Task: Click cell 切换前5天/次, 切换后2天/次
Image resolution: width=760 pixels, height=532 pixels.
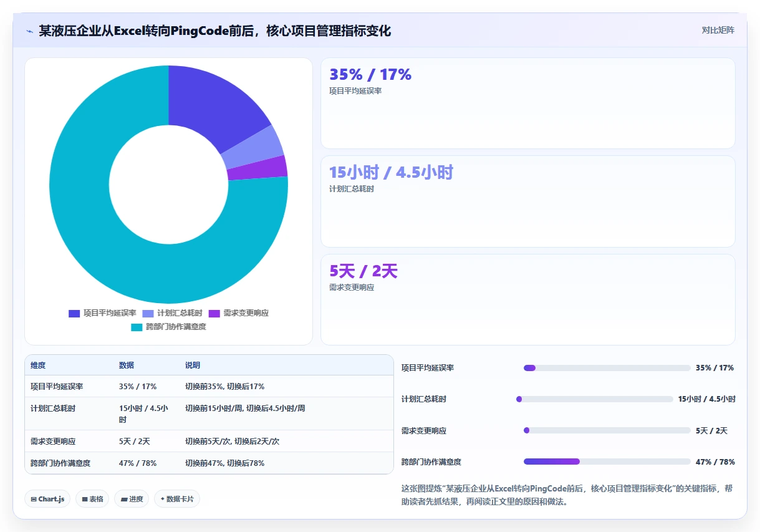Action: tap(232, 441)
